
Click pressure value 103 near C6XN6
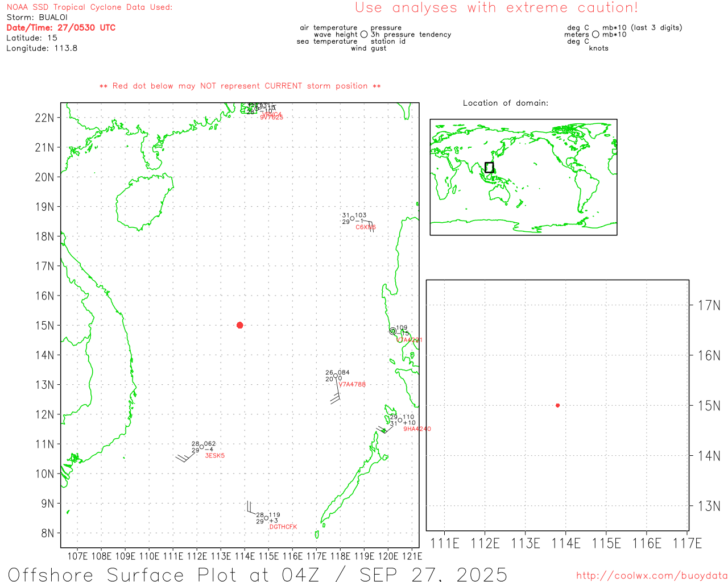361,215
